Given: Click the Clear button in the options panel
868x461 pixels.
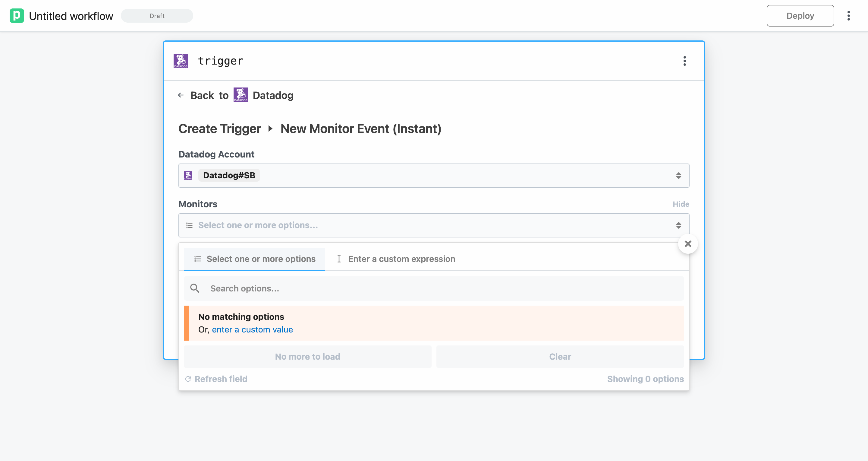Looking at the screenshot, I should (x=560, y=356).
